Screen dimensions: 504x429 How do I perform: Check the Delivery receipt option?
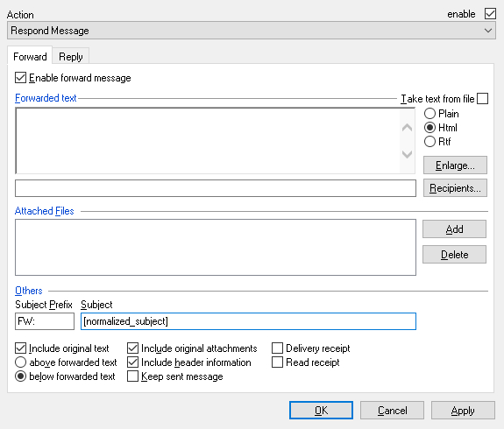click(277, 348)
